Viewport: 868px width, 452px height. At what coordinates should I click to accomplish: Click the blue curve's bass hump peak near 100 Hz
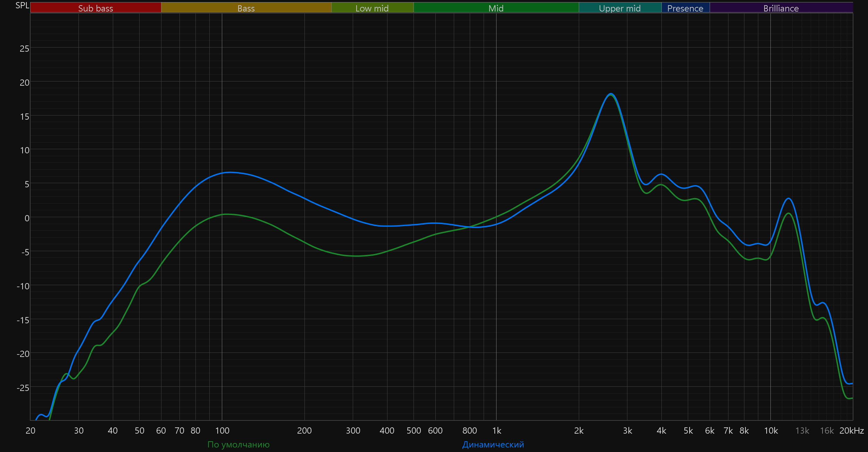coord(229,172)
